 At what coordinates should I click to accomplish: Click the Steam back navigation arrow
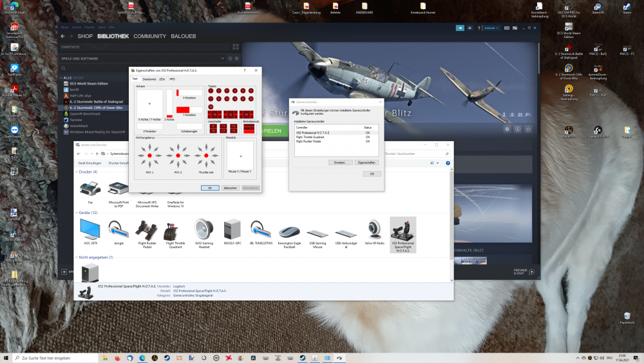pyautogui.click(x=62, y=36)
